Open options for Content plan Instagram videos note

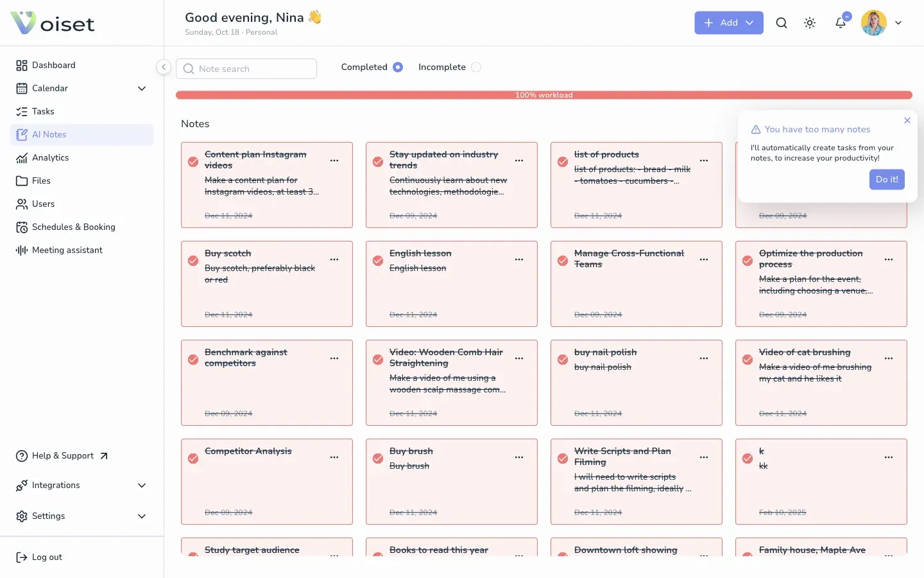[334, 161]
